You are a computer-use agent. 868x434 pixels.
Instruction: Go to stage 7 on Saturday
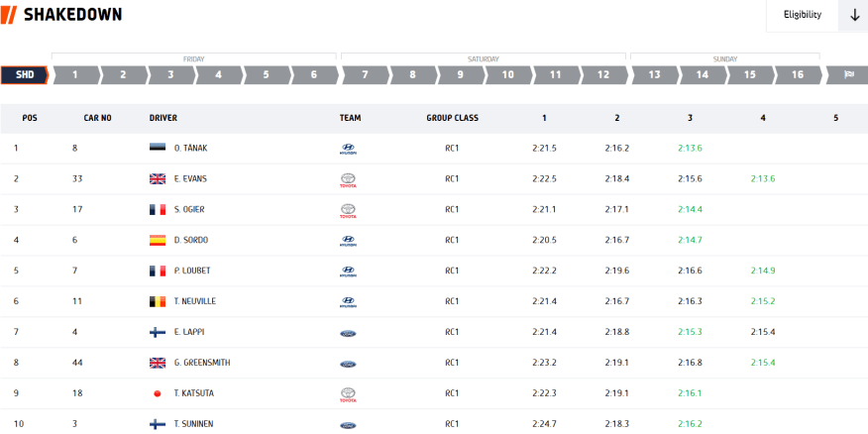[x=365, y=74]
